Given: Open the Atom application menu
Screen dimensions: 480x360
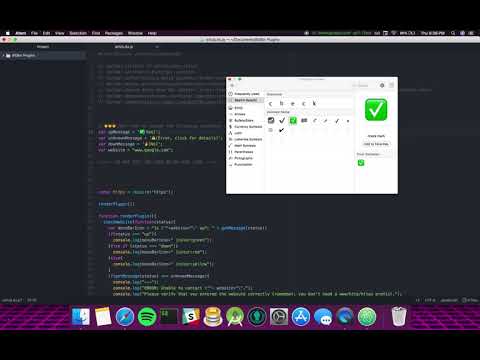Looking at the screenshot, I should point(21,33).
